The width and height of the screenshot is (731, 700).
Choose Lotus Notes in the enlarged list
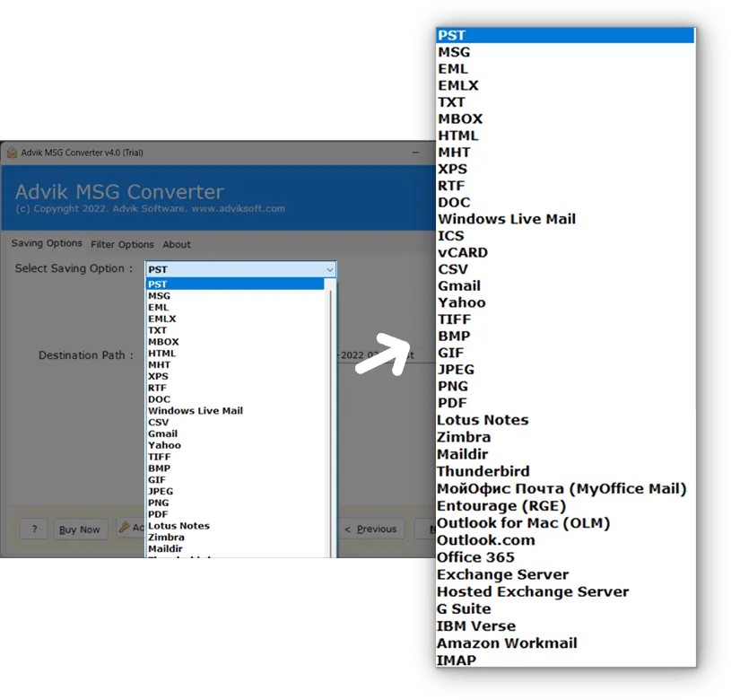point(483,420)
